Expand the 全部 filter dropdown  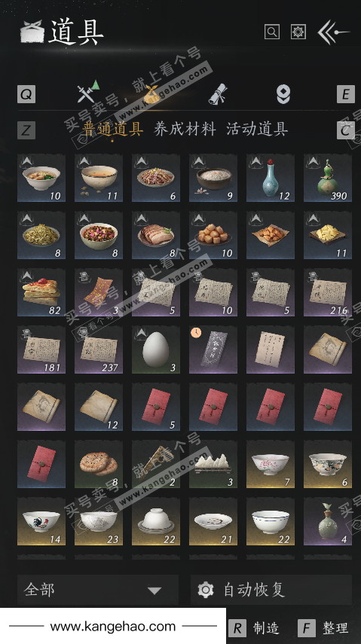click(x=98, y=591)
